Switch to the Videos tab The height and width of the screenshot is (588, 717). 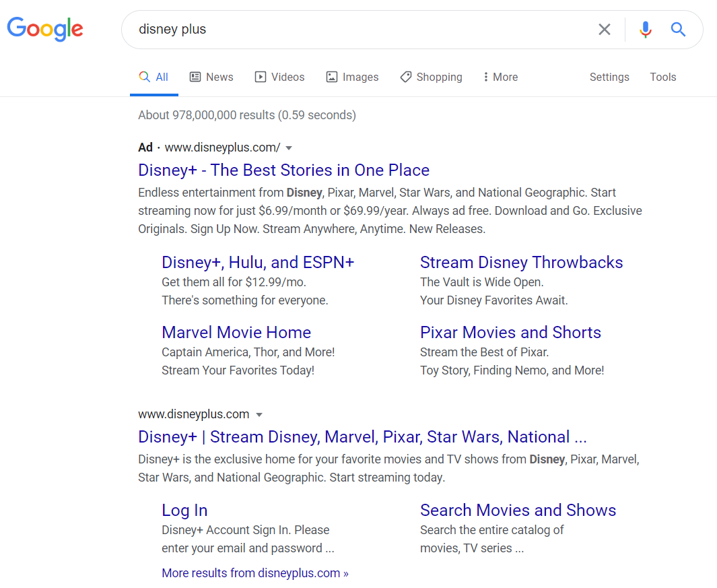point(279,77)
